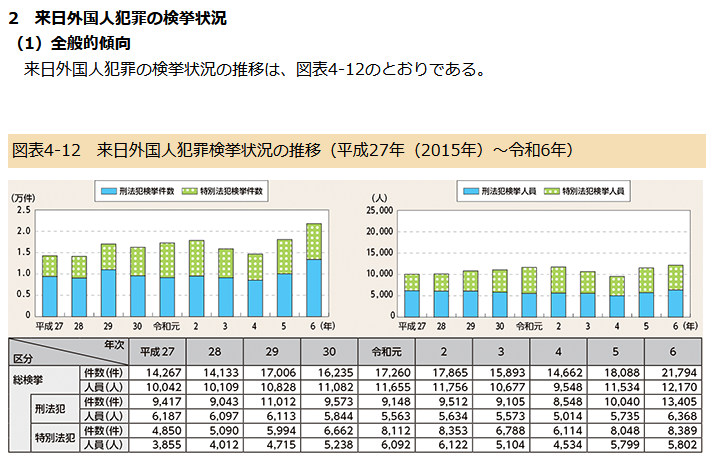Screen dimensions: 706x459
Task: Click the 刑法犯検挙件数 legend label
Action: (x=146, y=191)
